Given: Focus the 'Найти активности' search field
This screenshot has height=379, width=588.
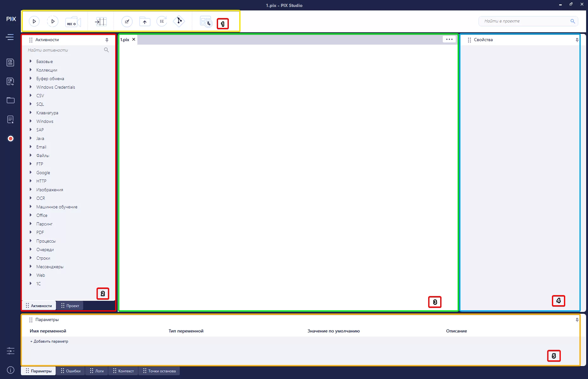Looking at the screenshot, I should (68, 50).
